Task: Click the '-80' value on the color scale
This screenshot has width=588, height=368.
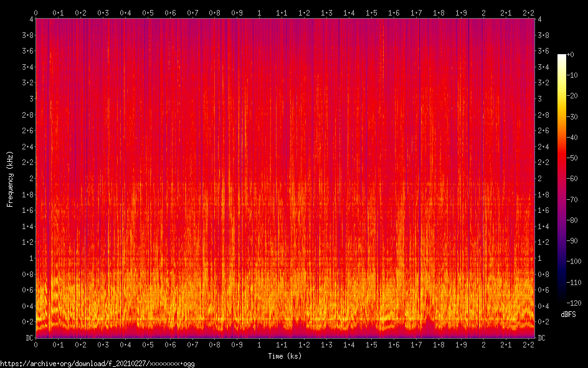Action: click(572, 220)
